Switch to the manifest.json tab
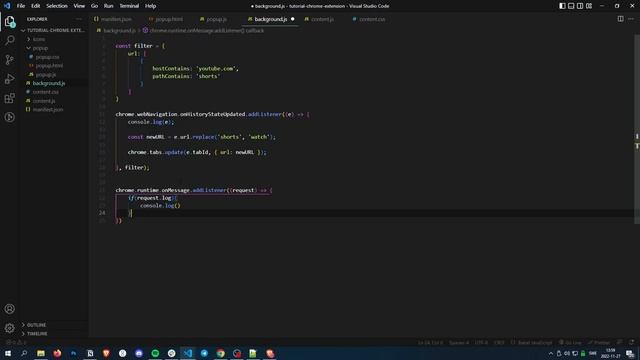This screenshot has width=640, height=360. pyautogui.click(x=113, y=19)
